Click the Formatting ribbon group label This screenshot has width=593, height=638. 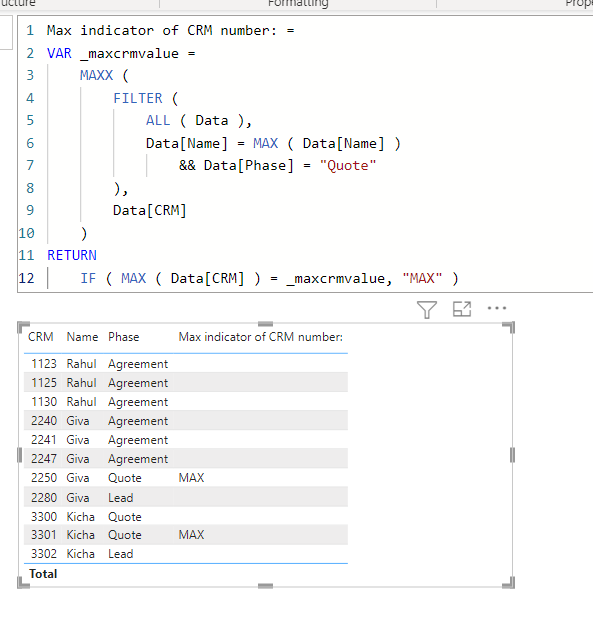tap(298, 3)
